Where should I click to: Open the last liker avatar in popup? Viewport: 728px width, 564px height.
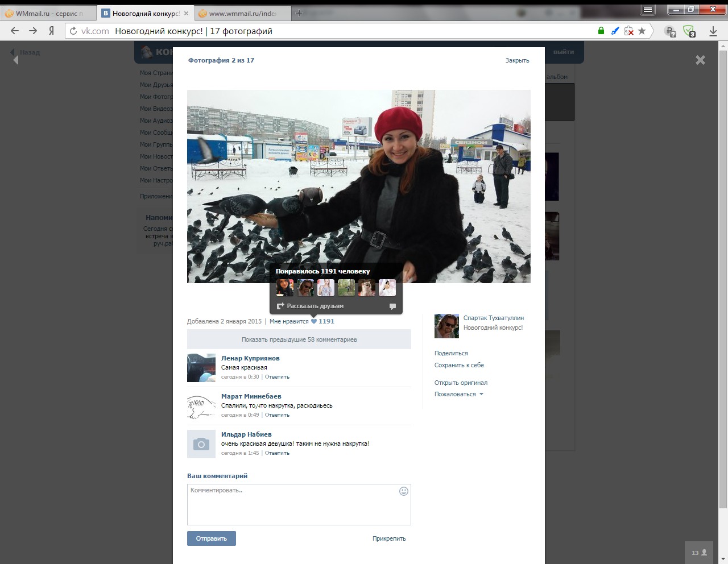[x=387, y=288]
